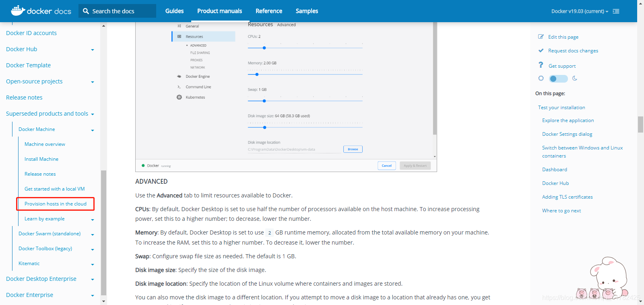644x305 pixels.
Task: Expand Docker Swarm (standalone) section
Action: (93, 234)
